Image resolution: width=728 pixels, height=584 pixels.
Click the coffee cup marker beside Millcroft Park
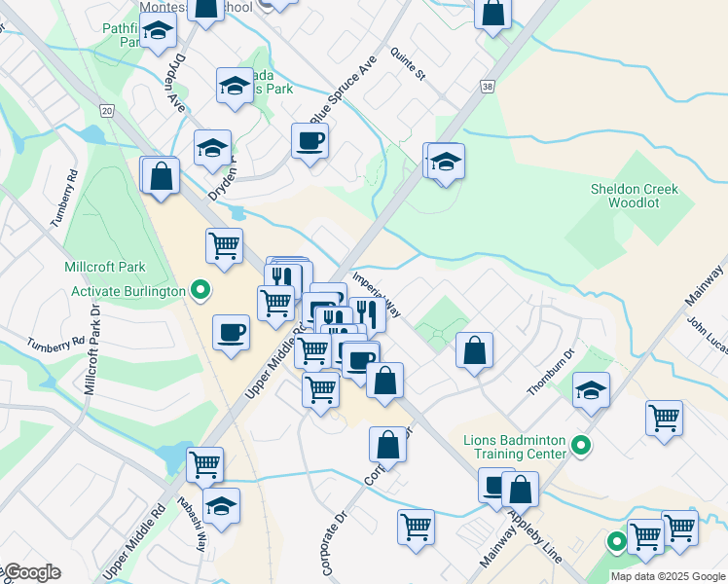click(x=232, y=332)
